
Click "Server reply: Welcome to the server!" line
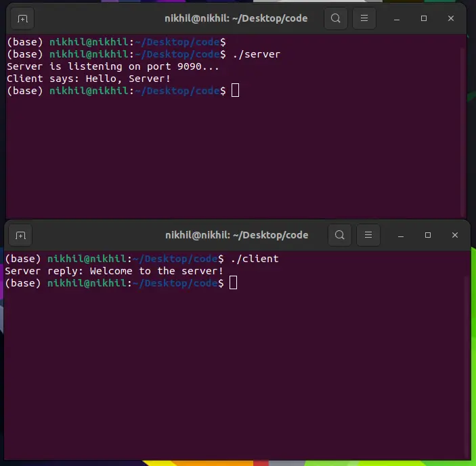tap(114, 271)
